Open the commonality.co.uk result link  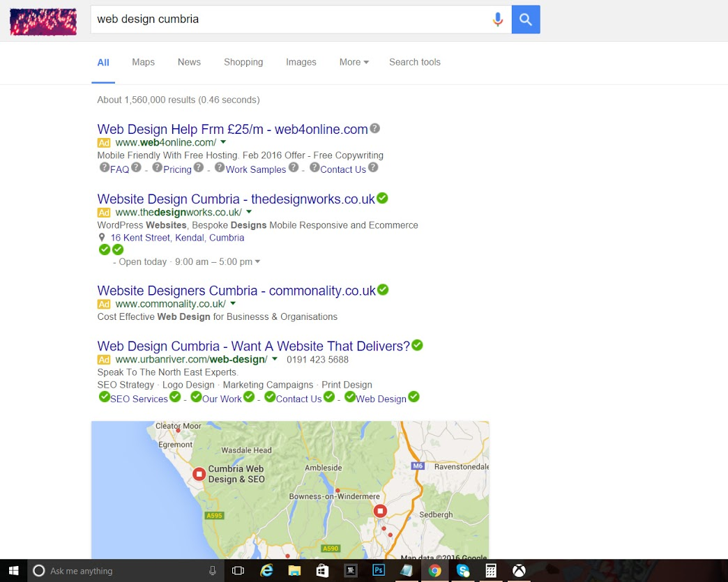[236, 290]
